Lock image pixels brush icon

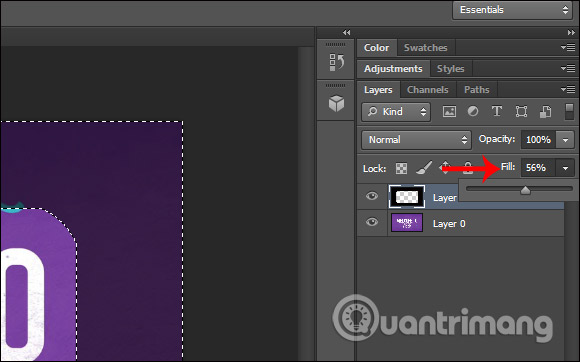coord(424,168)
